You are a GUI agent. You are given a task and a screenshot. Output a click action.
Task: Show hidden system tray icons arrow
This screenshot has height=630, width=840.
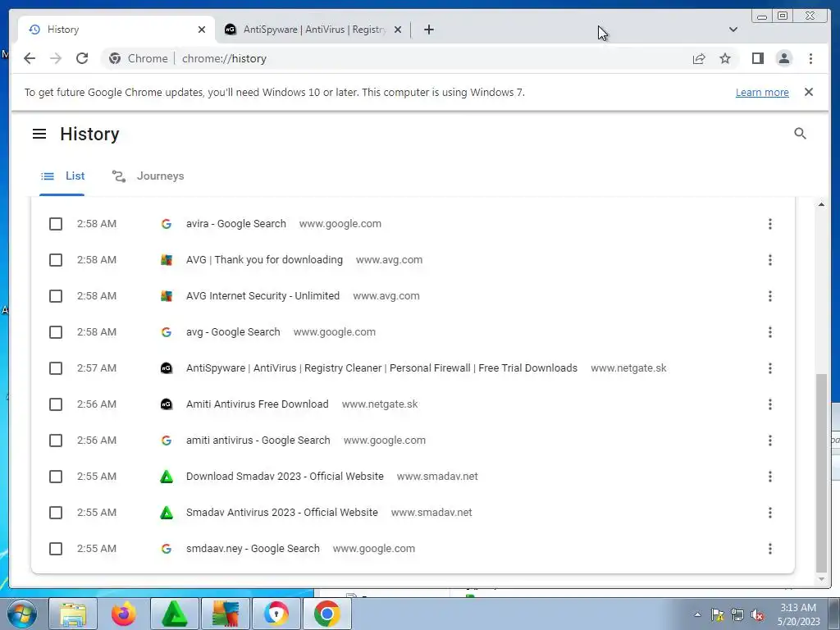click(x=697, y=614)
